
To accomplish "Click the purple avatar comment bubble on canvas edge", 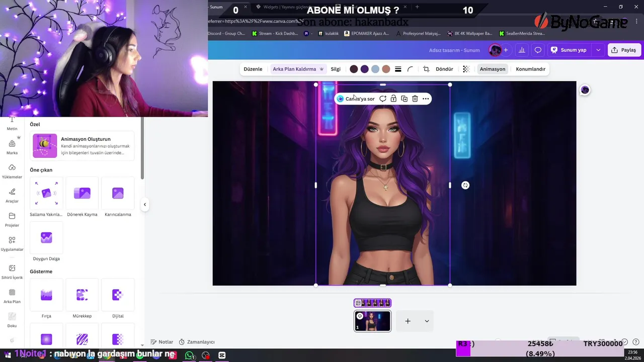I will 585,90.
